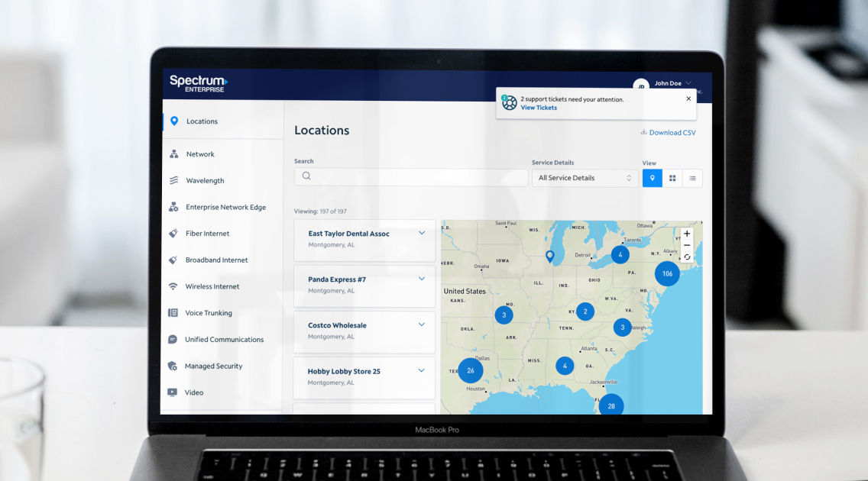The height and width of the screenshot is (481, 868).
Task: Switch to map pin view
Action: pyautogui.click(x=652, y=178)
